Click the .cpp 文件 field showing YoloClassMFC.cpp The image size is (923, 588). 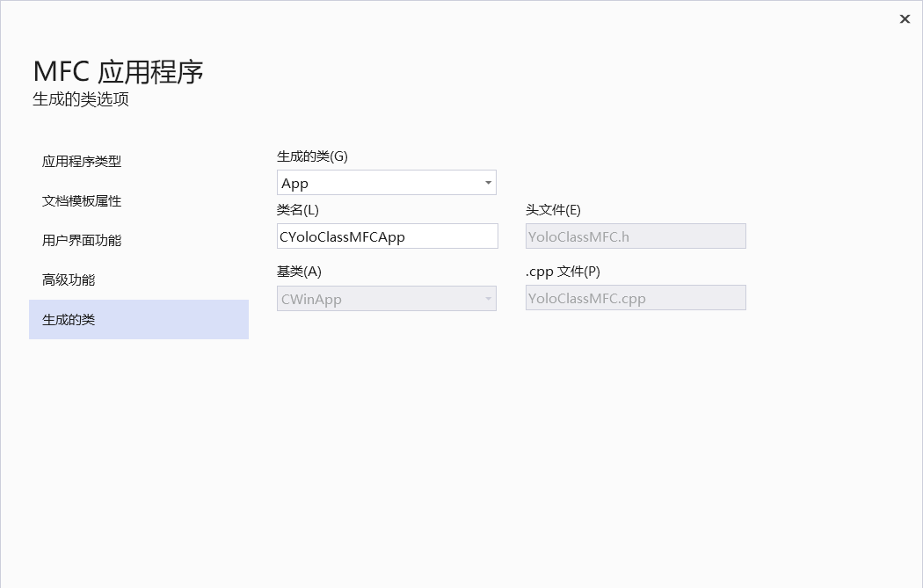click(x=635, y=298)
